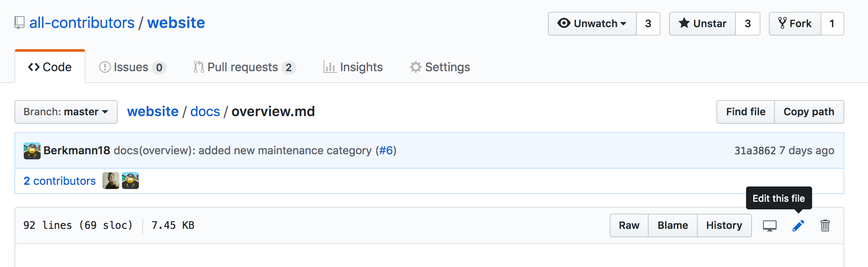Click Berkmann18's avatar thumbnail
The width and height of the screenshot is (868, 267).
pyautogui.click(x=33, y=150)
